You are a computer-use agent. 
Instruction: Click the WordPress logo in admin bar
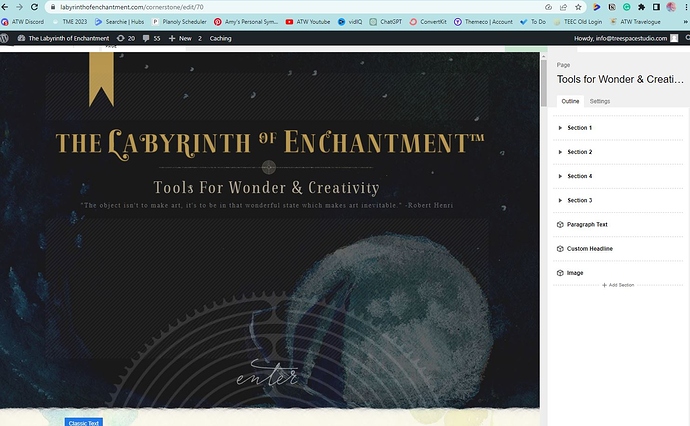(x=4, y=38)
